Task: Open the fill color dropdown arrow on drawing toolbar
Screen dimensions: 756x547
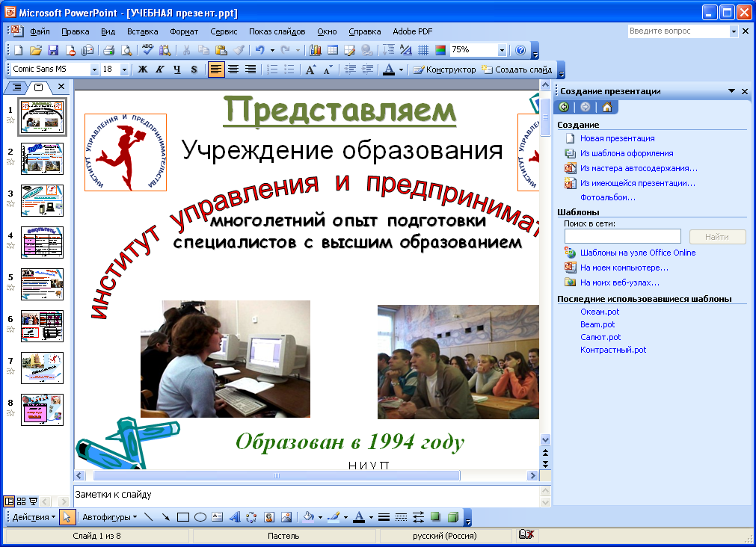Action: coord(320,518)
